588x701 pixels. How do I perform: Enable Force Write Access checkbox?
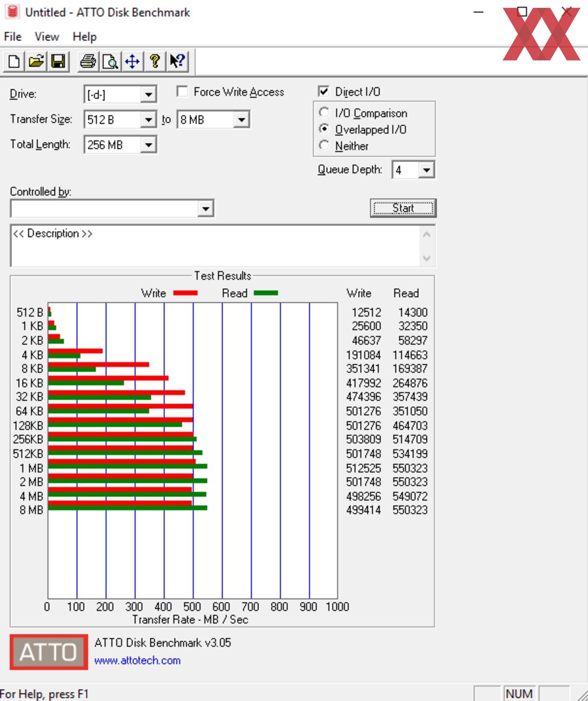(182, 92)
